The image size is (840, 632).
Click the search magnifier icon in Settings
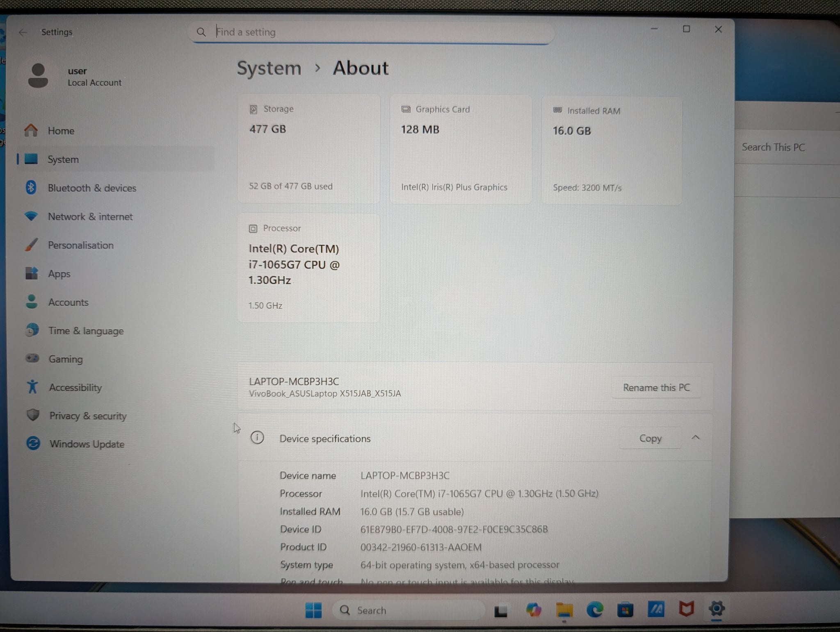point(201,32)
